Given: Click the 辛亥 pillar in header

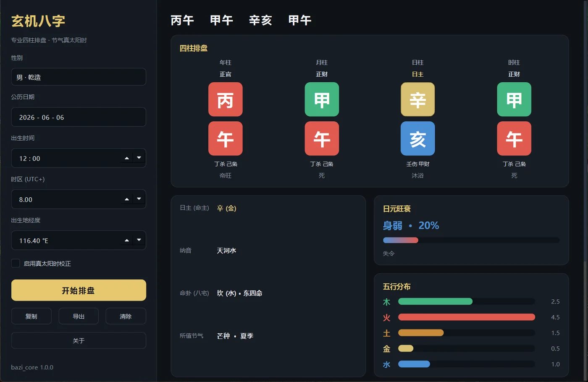Looking at the screenshot, I should tap(260, 20).
